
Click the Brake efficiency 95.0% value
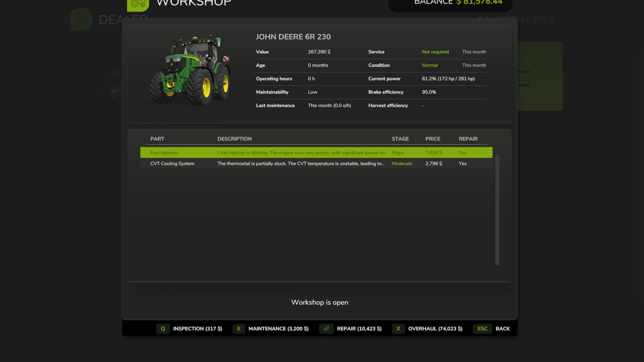click(x=429, y=92)
